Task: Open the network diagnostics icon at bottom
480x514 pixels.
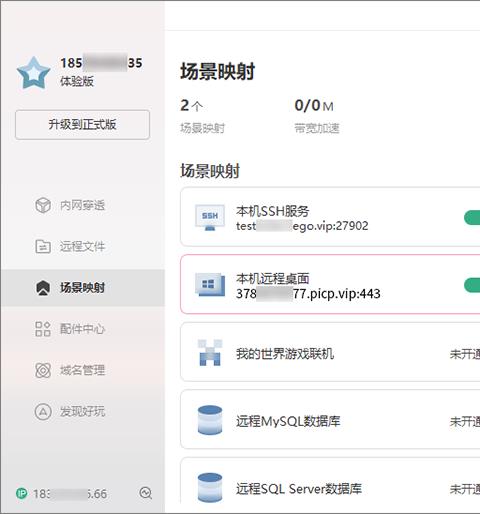Action: click(x=146, y=493)
